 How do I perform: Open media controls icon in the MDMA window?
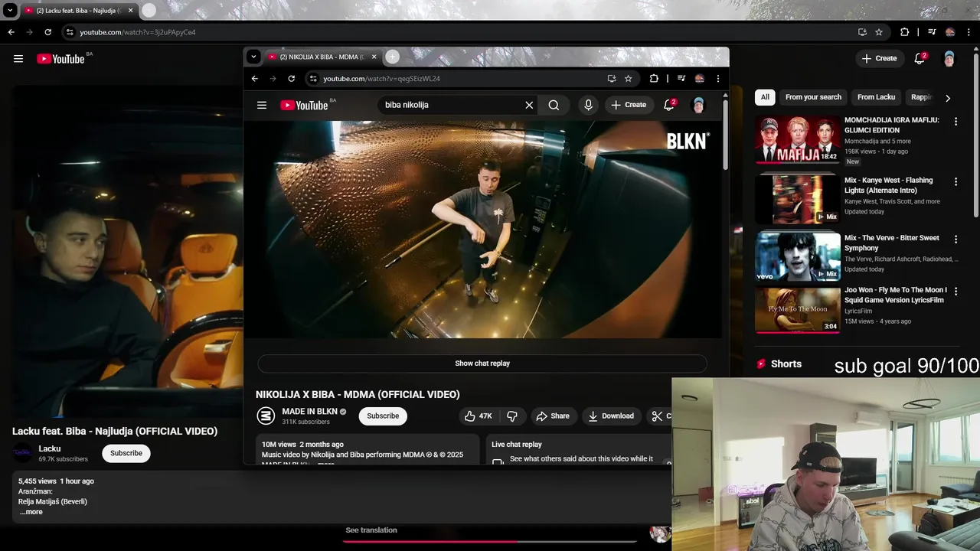681,78
